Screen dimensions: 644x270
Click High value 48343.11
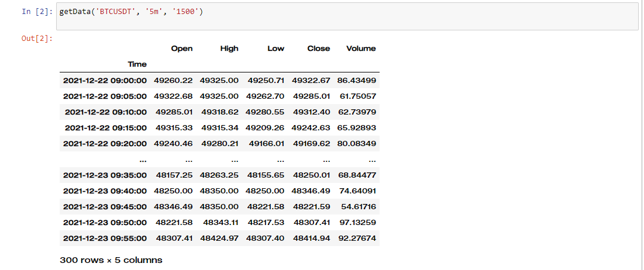[x=221, y=223]
